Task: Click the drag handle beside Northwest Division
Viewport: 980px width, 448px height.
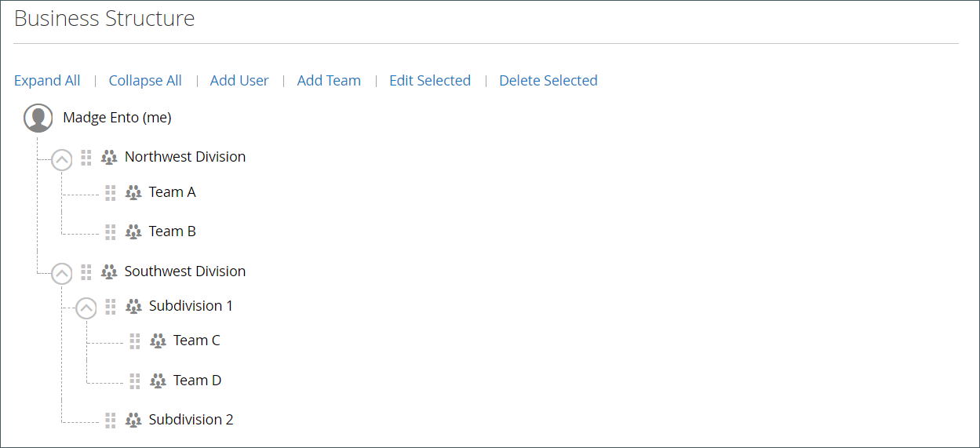Action: [x=86, y=158]
